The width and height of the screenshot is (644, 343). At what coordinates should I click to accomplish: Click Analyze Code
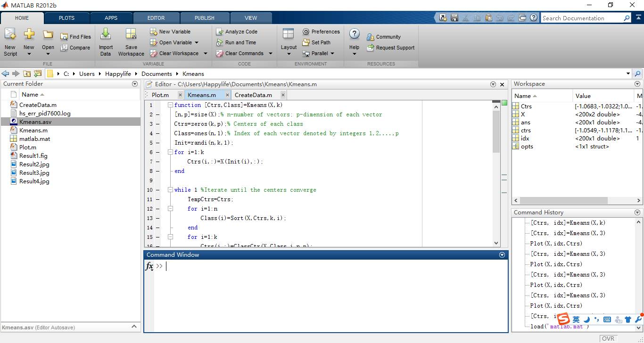coord(237,32)
